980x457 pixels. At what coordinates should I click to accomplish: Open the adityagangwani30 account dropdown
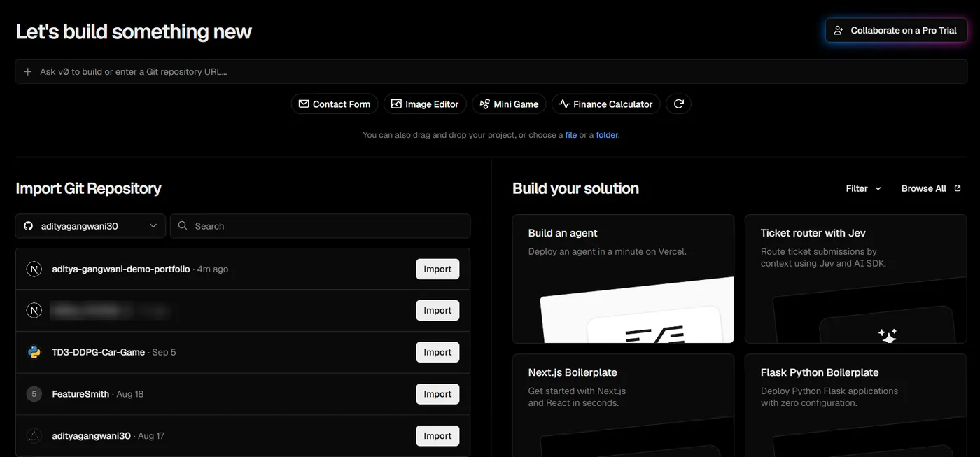click(x=90, y=226)
